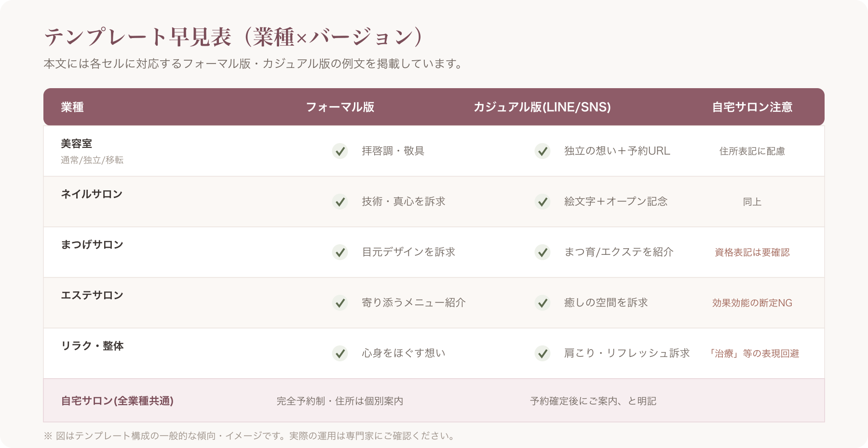This screenshot has width=868, height=448.
Task: Click the 業種 column header
Action: [72, 107]
